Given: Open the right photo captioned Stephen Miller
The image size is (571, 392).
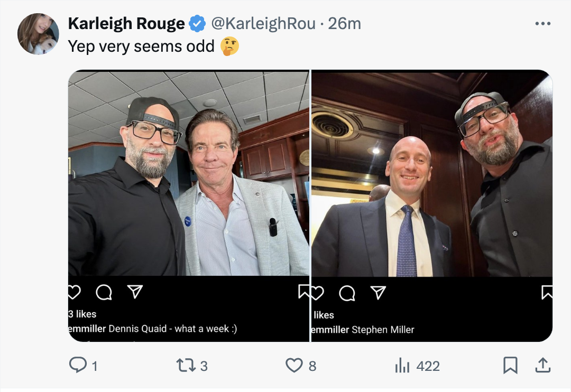Looking at the screenshot, I should (432, 174).
